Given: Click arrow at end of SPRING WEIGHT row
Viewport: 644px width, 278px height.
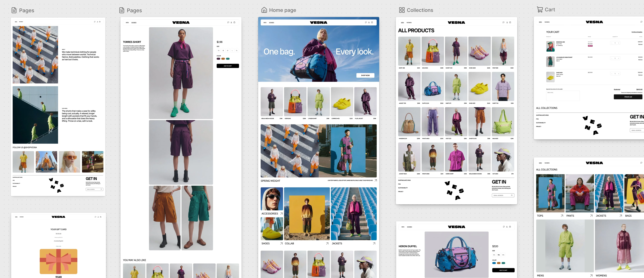Looking at the screenshot, I should [375, 180].
